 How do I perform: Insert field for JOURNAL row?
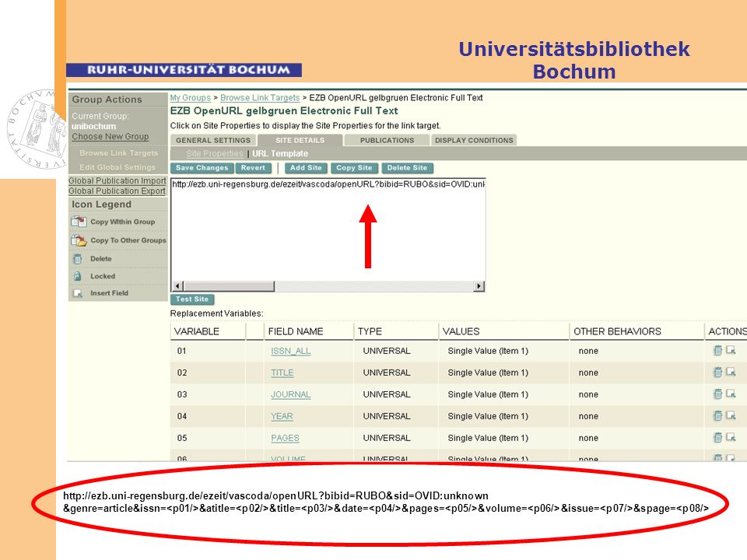(731, 394)
